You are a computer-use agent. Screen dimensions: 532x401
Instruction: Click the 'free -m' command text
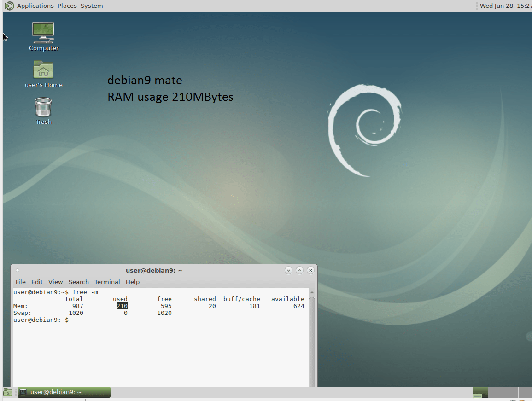pyautogui.click(x=85, y=292)
